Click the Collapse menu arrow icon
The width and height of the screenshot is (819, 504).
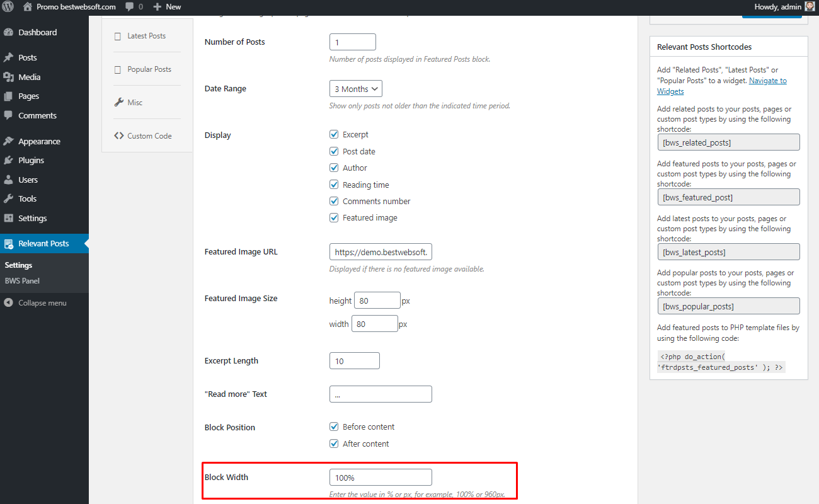click(8, 303)
